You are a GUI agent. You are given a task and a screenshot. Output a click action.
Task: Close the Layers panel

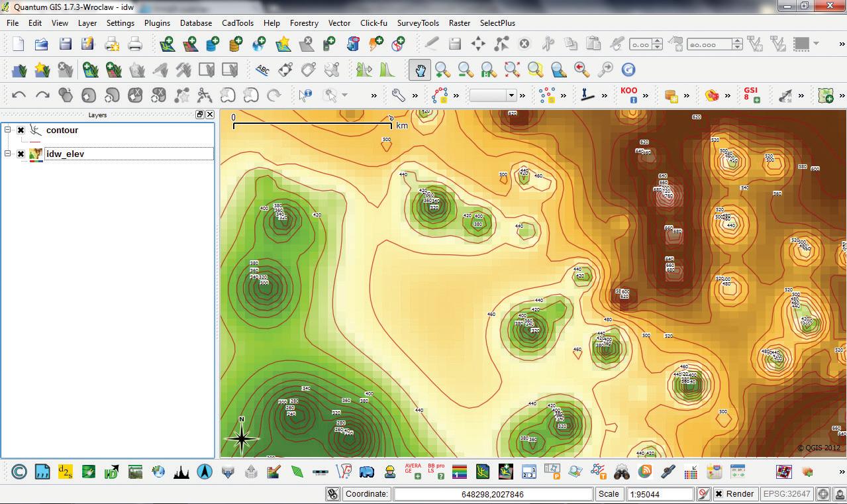(210, 115)
